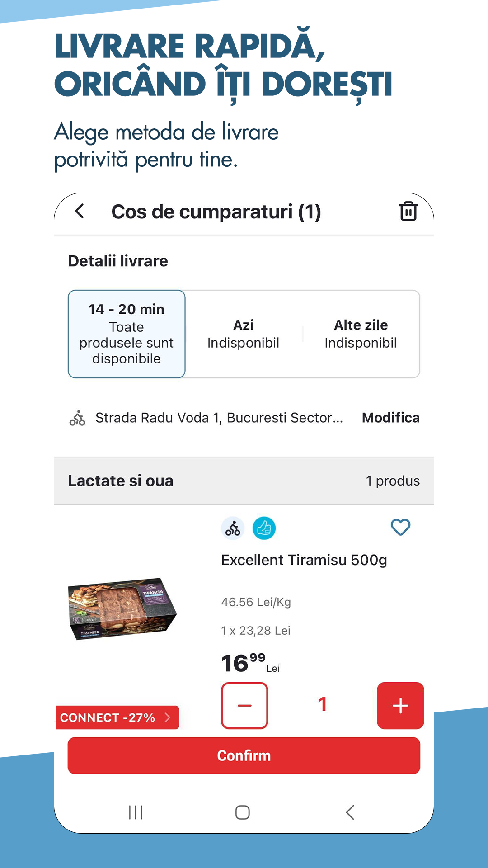Open the Tiramisu product thumbnail

click(122, 609)
